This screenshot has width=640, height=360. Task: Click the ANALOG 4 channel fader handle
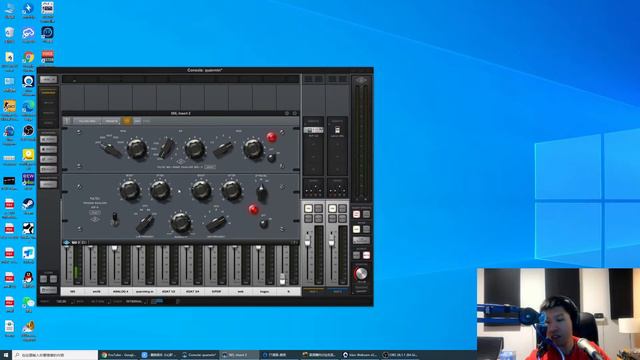click(114, 248)
